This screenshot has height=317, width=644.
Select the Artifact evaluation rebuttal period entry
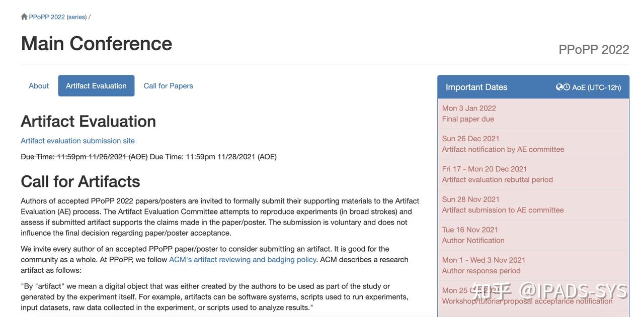533,174
